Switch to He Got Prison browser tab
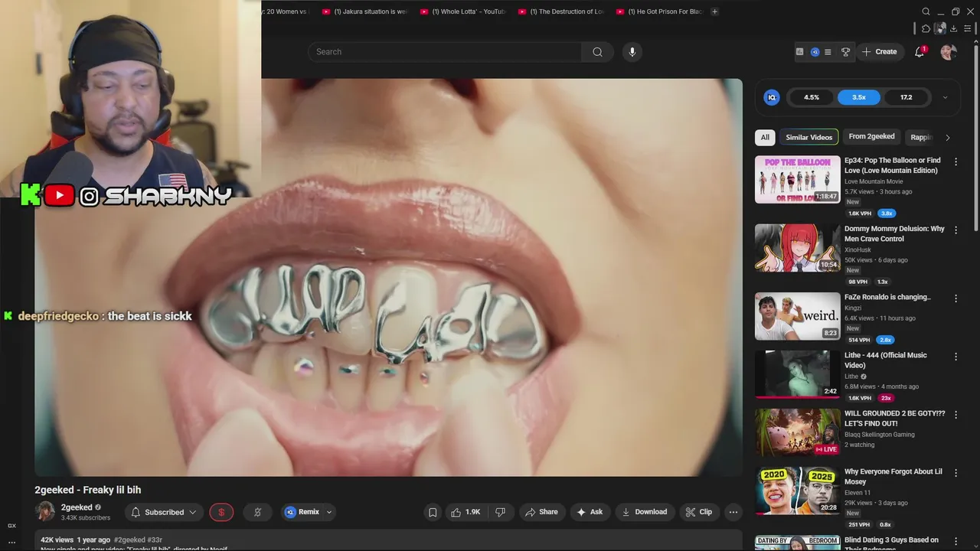This screenshot has width=980, height=551. (x=658, y=11)
